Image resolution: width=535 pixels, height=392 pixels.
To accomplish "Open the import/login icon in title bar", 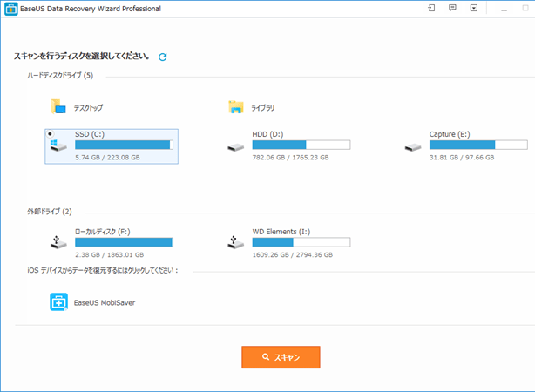I will coord(431,8).
